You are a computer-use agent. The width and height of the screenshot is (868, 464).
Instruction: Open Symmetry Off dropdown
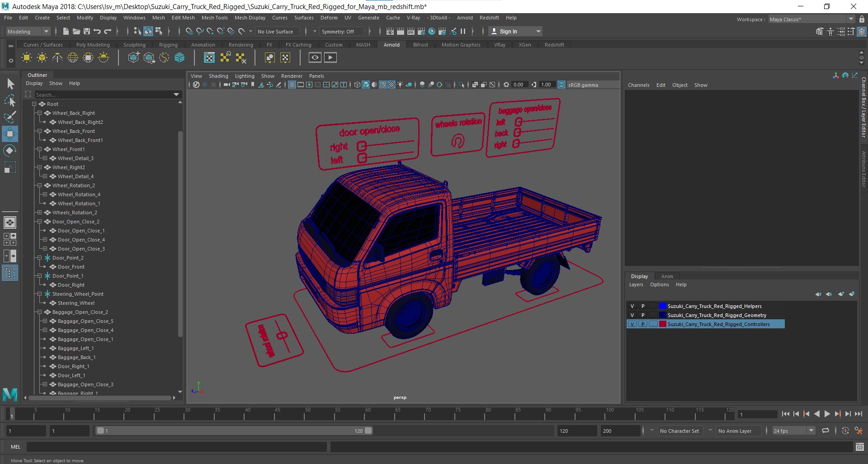341,31
